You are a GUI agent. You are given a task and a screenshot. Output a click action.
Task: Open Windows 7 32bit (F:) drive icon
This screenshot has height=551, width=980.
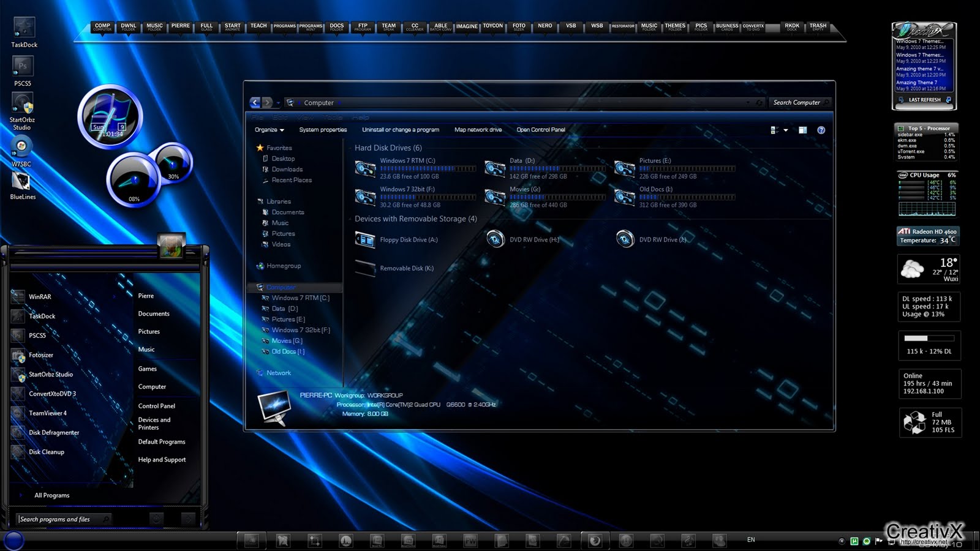pos(365,197)
